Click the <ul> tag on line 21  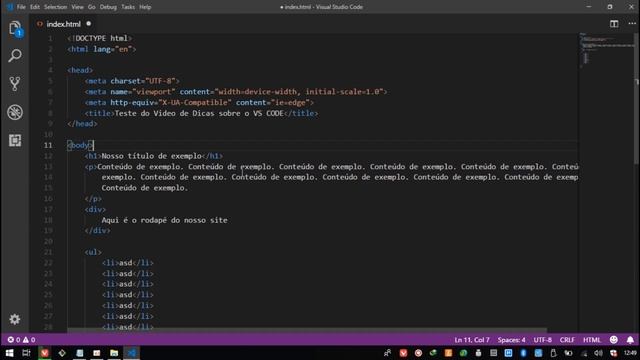(x=93, y=252)
